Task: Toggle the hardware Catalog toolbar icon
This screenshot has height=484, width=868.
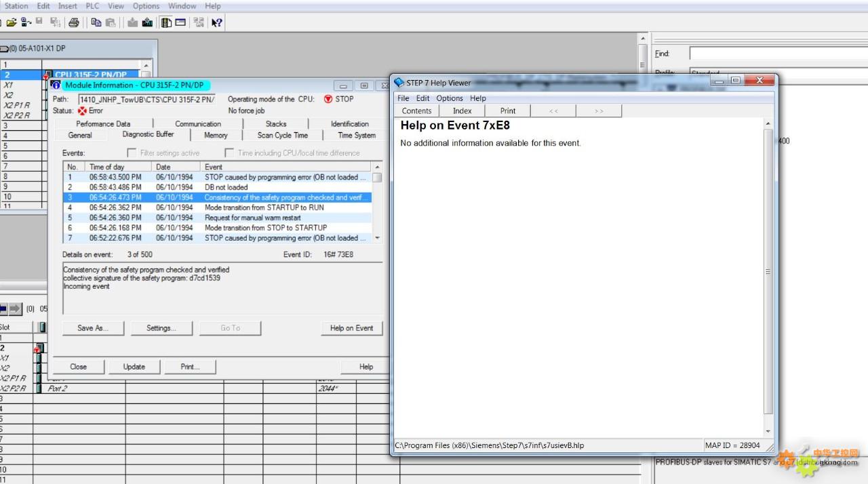Action: coord(166,22)
